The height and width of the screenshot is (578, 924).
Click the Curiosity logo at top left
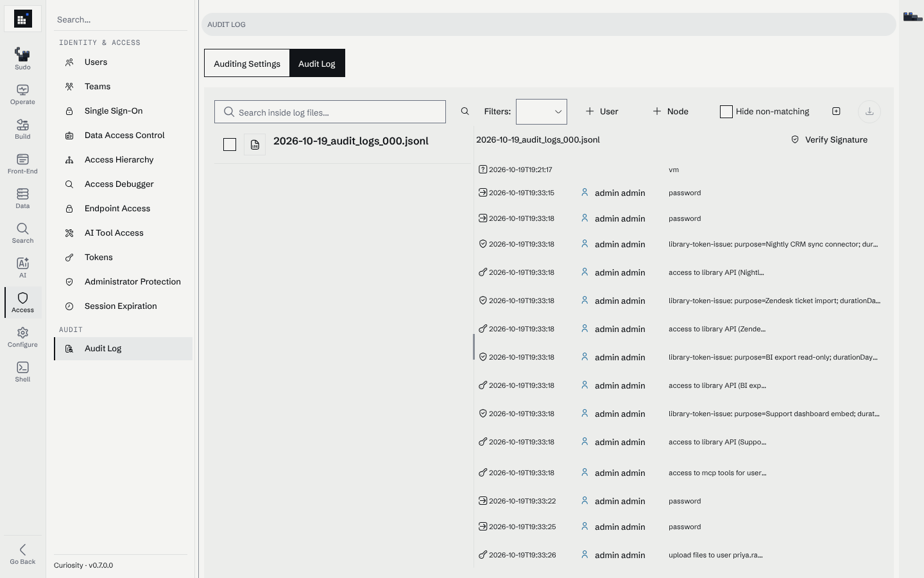22,19
